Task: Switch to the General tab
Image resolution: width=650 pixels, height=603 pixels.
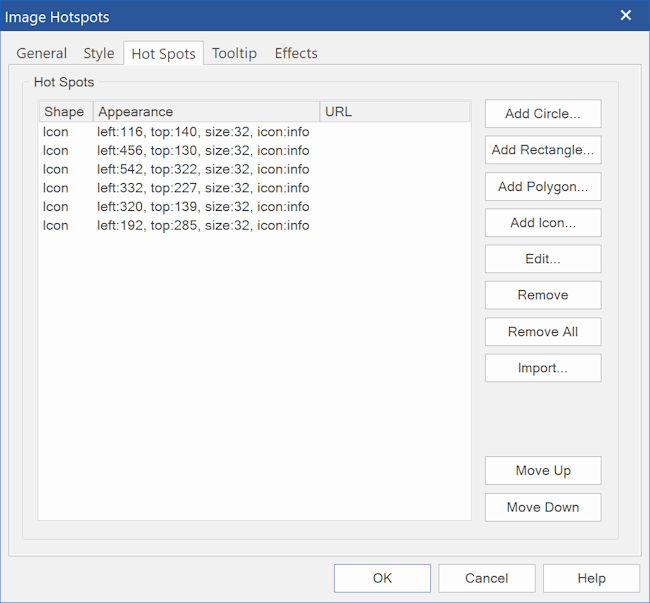Action: coord(42,53)
